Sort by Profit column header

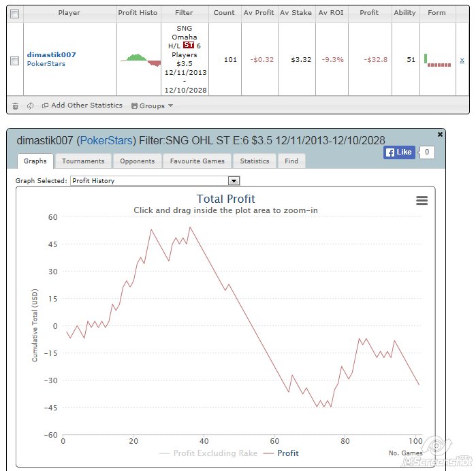[x=369, y=13]
